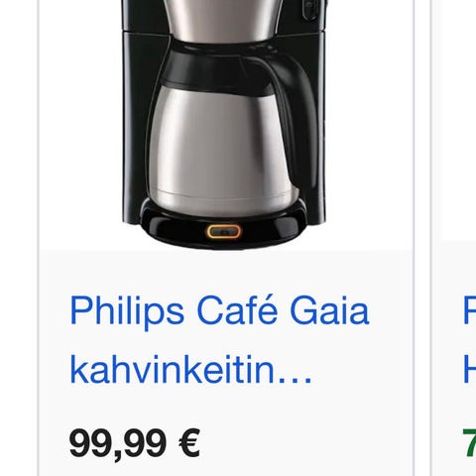The width and height of the screenshot is (476, 476).
Task: Click the word 'kahvinkeitin…' in title
Action: point(190,369)
